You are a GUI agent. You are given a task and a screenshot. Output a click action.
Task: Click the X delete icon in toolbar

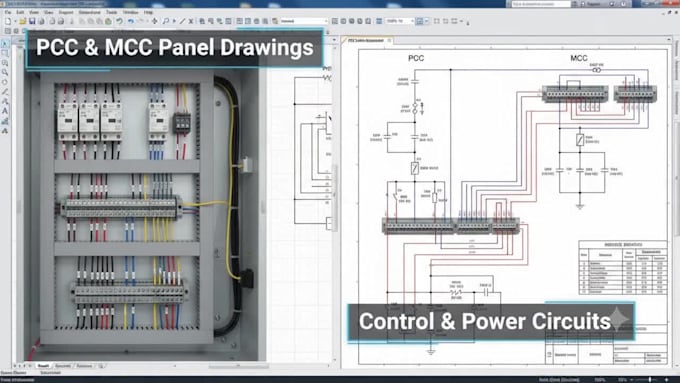pyautogui.click(x=191, y=21)
